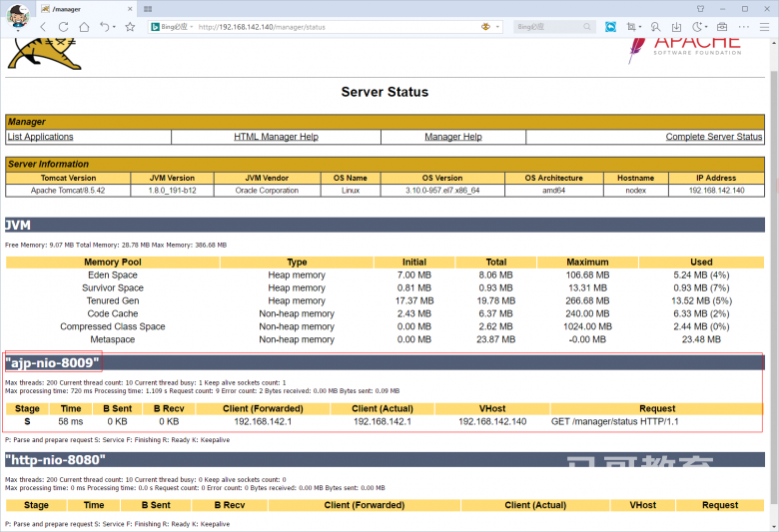Start the screenshot crop tool
The height and width of the screenshot is (532, 779).
coord(631,27)
